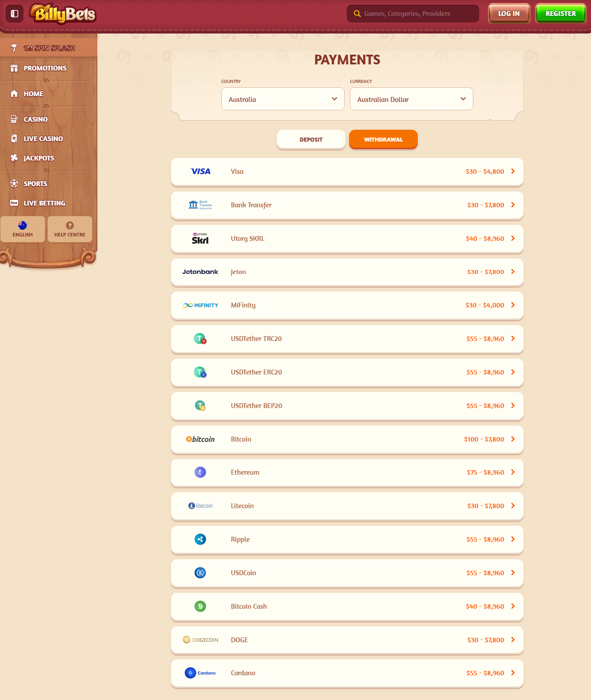The width and height of the screenshot is (591, 700).
Task: Click the USDCoin icon
Action: coord(201,573)
